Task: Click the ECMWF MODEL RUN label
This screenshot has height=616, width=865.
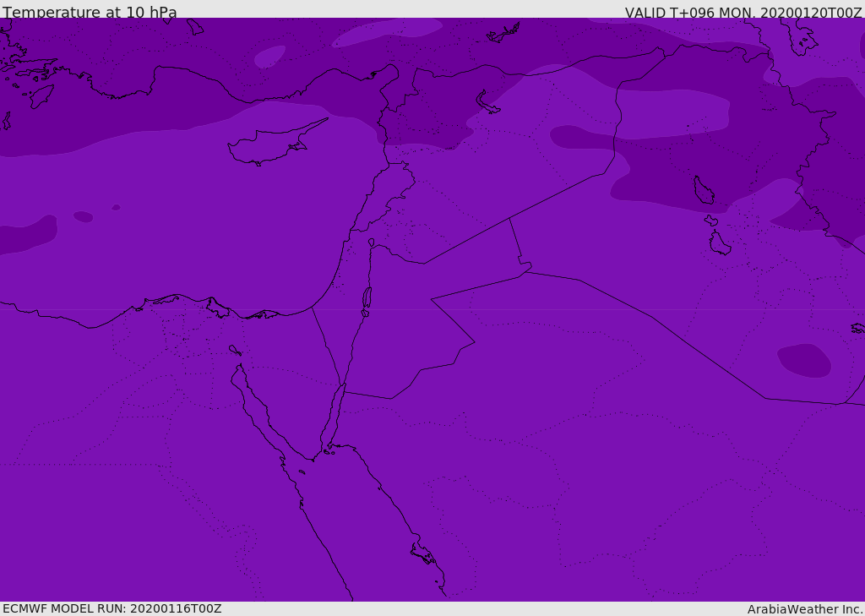Action: [x=112, y=609]
